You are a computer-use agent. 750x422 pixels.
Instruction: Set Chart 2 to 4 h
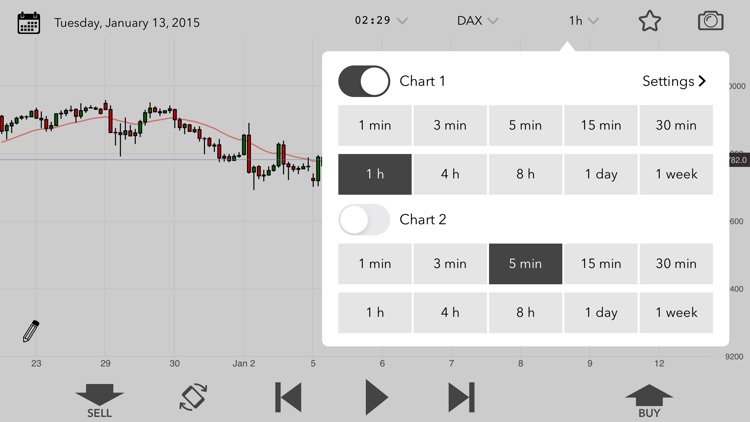click(450, 312)
